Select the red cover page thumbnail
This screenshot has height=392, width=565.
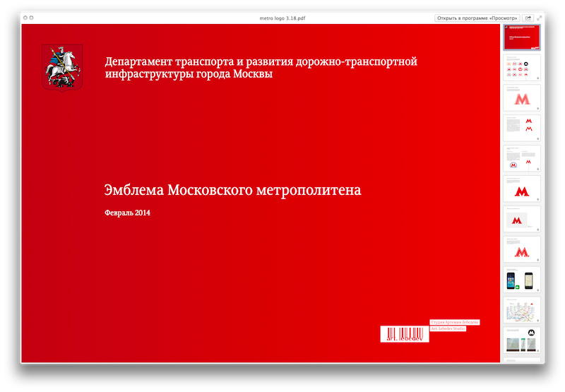point(521,37)
